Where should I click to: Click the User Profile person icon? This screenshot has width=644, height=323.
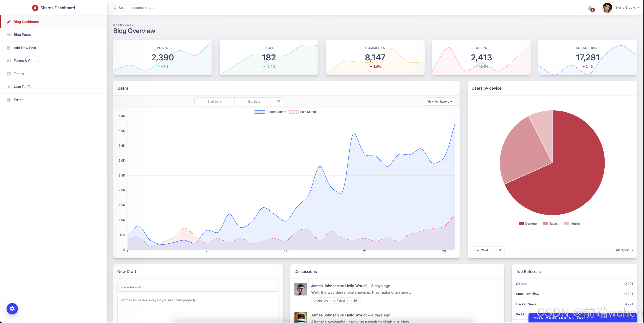[9, 87]
